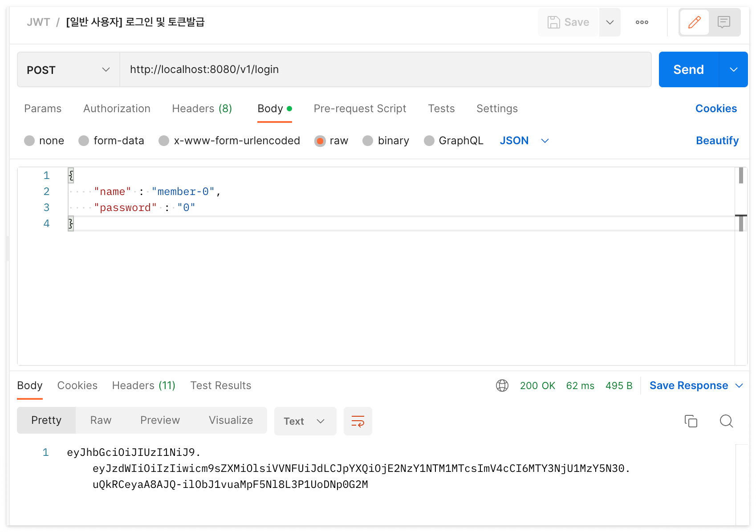756x532 pixels.
Task: Select the response Body tab
Action: [x=30, y=386]
